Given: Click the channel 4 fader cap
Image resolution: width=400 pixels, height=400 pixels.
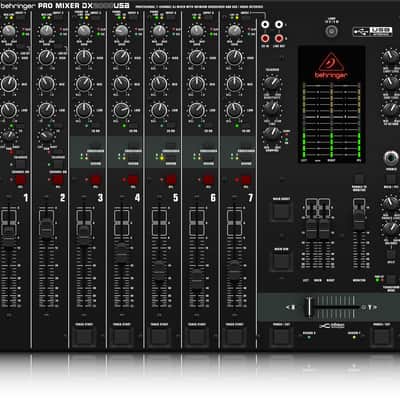Looking at the screenshot, I should (122, 253).
